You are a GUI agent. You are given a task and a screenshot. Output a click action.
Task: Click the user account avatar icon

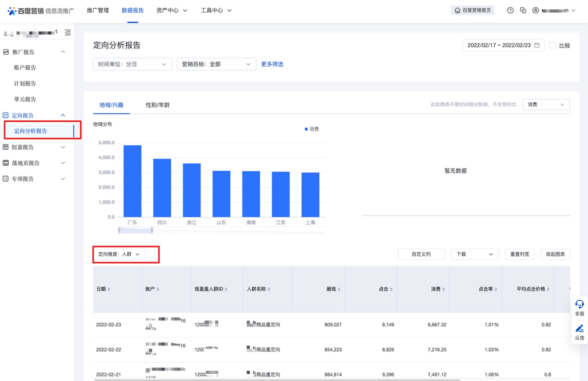pyautogui.click(x=535, y=11)
